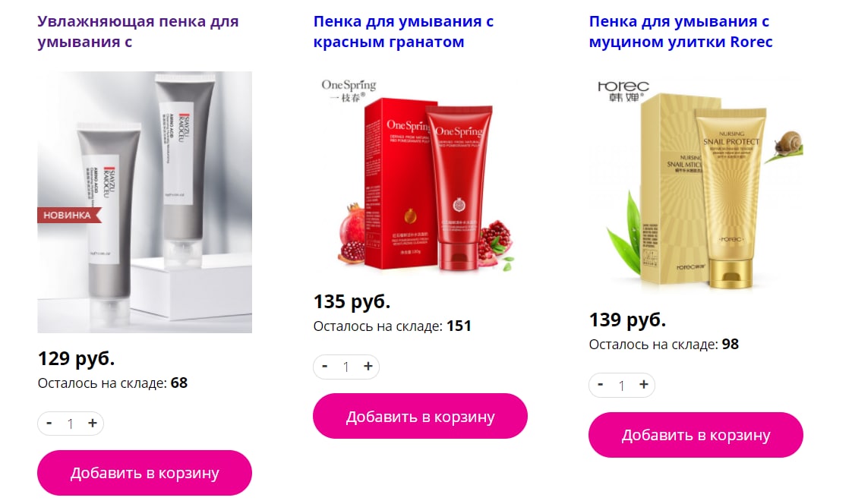The width and height of the screenshot is (852, 504).
Task: Open the "Увлажняющая пенка для умывания" product link
Action: [138, 32]
